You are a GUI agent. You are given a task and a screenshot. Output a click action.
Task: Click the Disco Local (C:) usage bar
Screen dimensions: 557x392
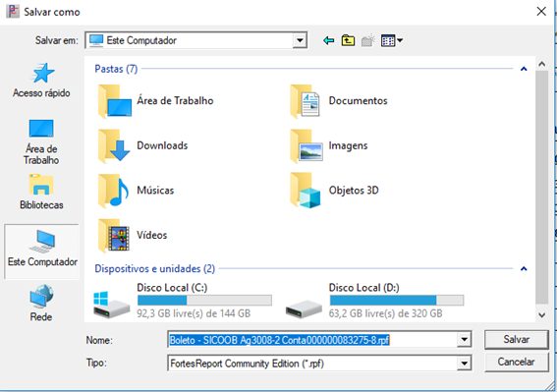click(204, 301)
